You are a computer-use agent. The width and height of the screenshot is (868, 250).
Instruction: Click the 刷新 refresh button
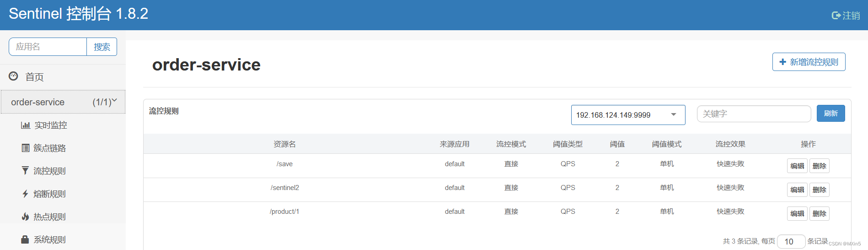pyautogui.click(x=830, y=114)
